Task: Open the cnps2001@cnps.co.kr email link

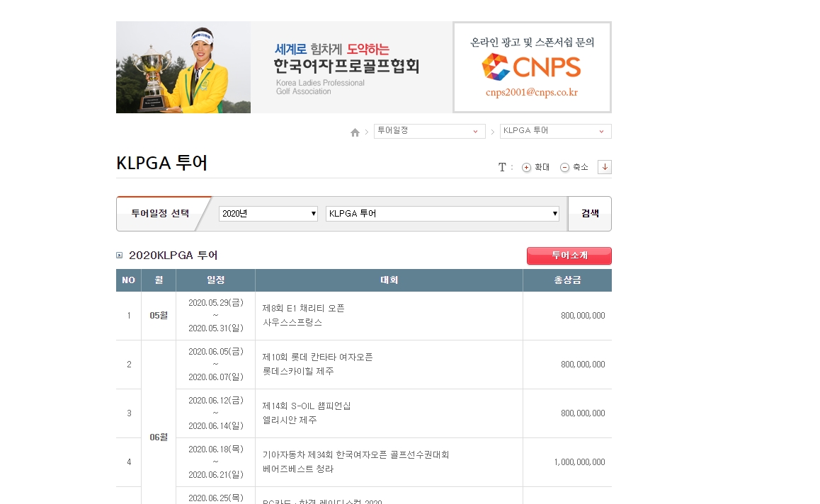Action: pyautogui.click(x=532, y=93)
